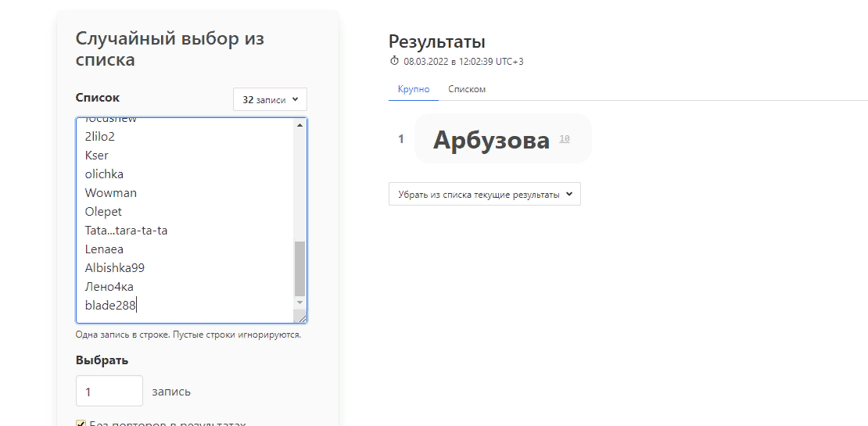The height and width of the screenshot is (426, 868).
Task: Click the 'Выбрать' label
Action: [102, 360]
